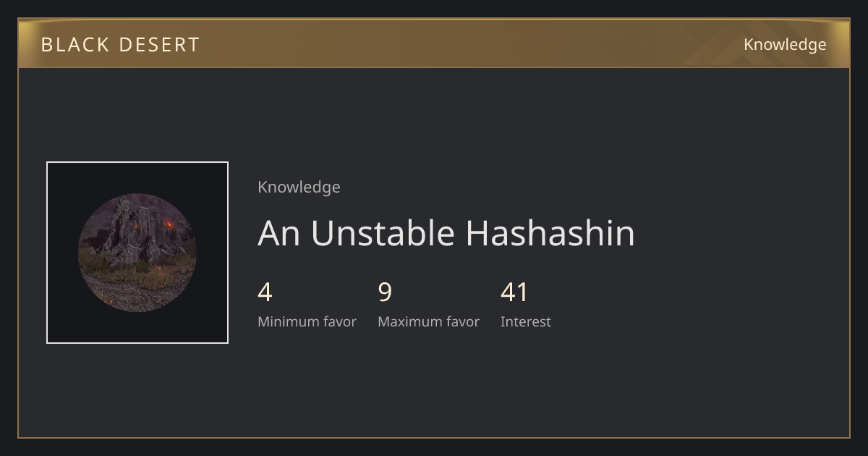The image size is (868, 456).
Task: Open the BLACK DESERT header title
Action: 120,45
